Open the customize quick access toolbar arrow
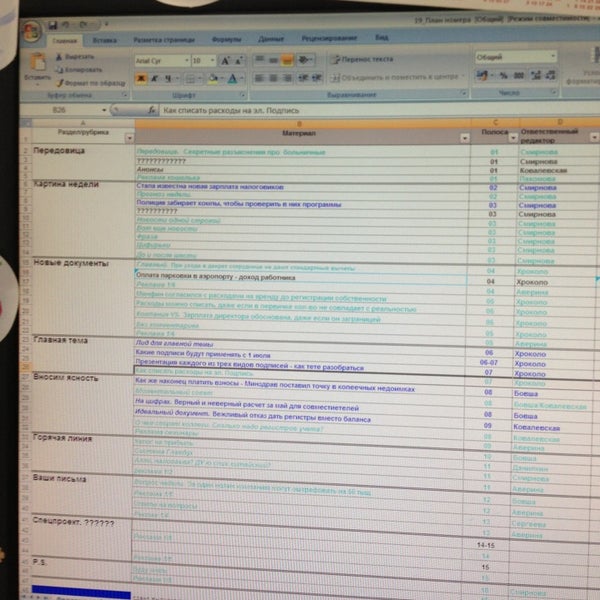The width and height of the screenshot is (600, 600). point(106,25)
